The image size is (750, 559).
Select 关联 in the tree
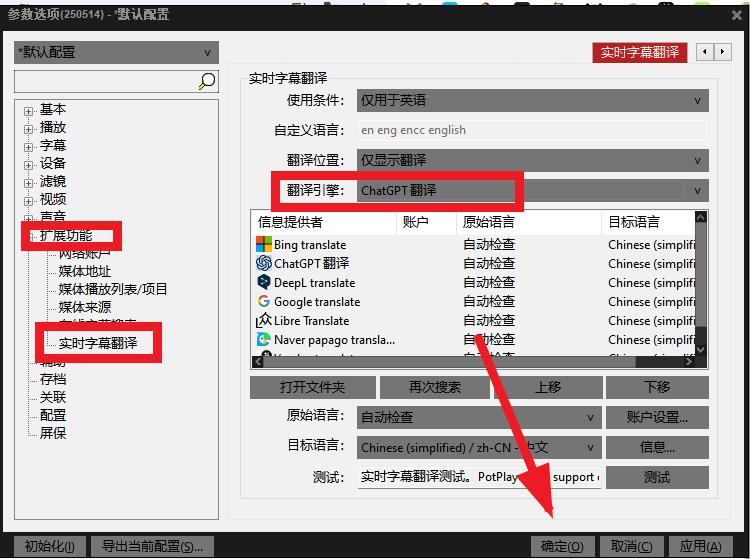[53, 397]
